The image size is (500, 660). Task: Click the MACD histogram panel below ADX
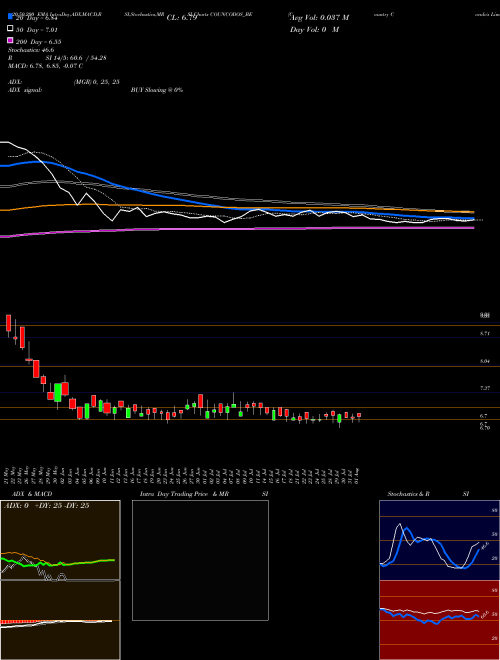[60, 620]
